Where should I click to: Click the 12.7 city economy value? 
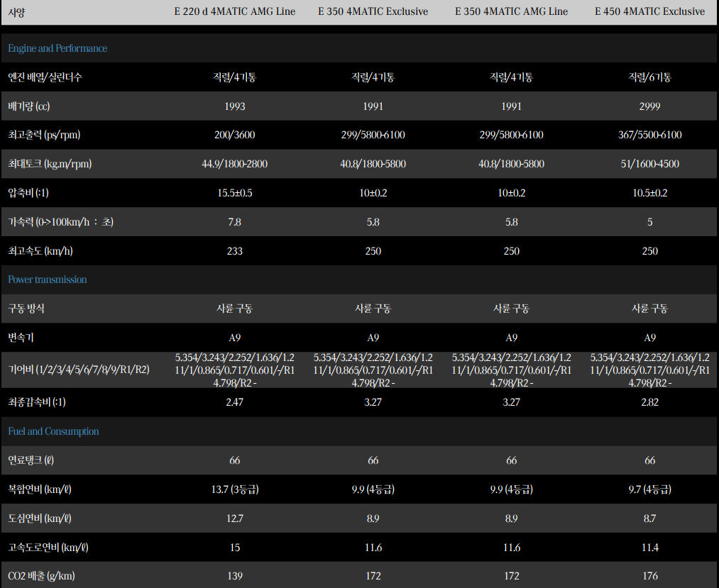click(235, 518)
